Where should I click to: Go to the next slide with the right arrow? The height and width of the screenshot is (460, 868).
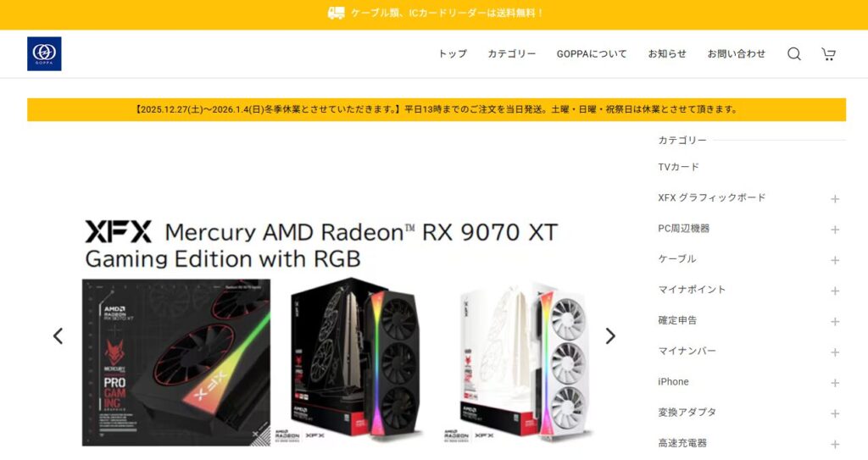click(610, 336)
